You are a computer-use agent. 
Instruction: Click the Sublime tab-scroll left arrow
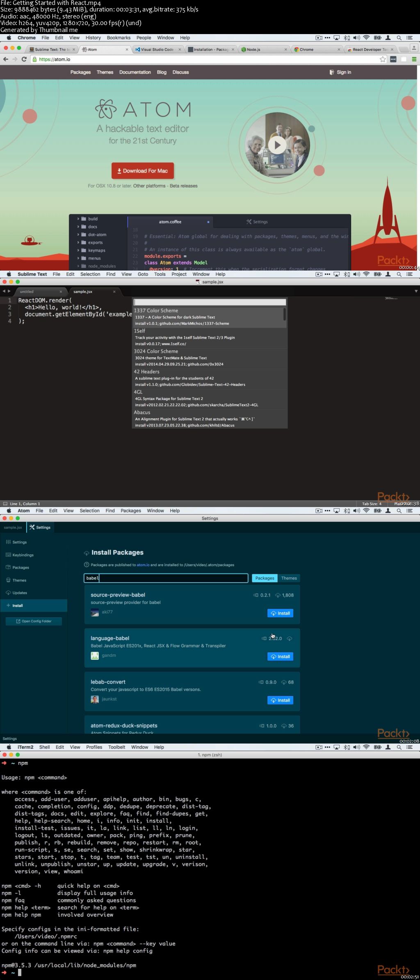point(4,291)
